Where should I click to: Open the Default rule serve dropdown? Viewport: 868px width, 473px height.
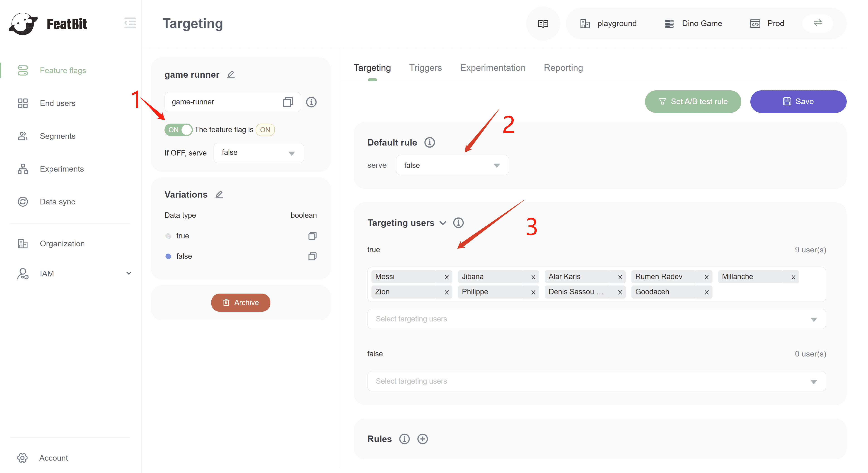452,165
